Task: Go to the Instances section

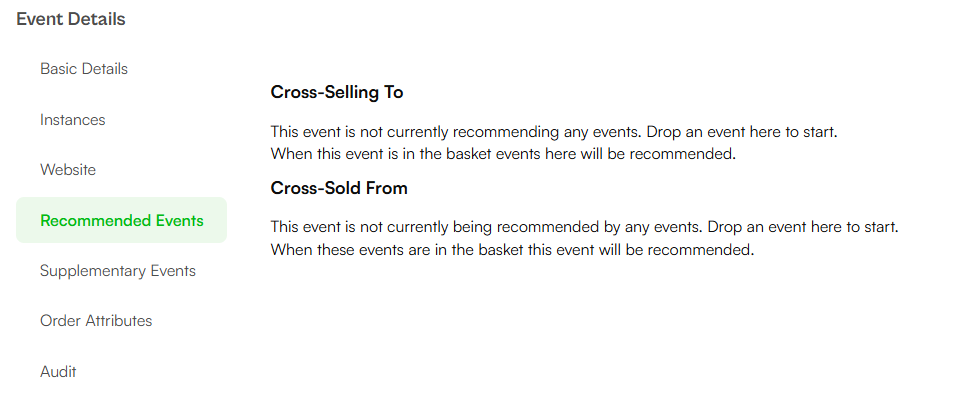Action: (x=73, y=120)
